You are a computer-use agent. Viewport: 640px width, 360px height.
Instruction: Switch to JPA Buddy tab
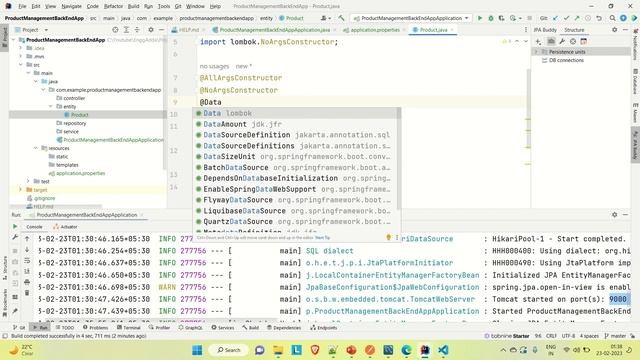(545, 30)
